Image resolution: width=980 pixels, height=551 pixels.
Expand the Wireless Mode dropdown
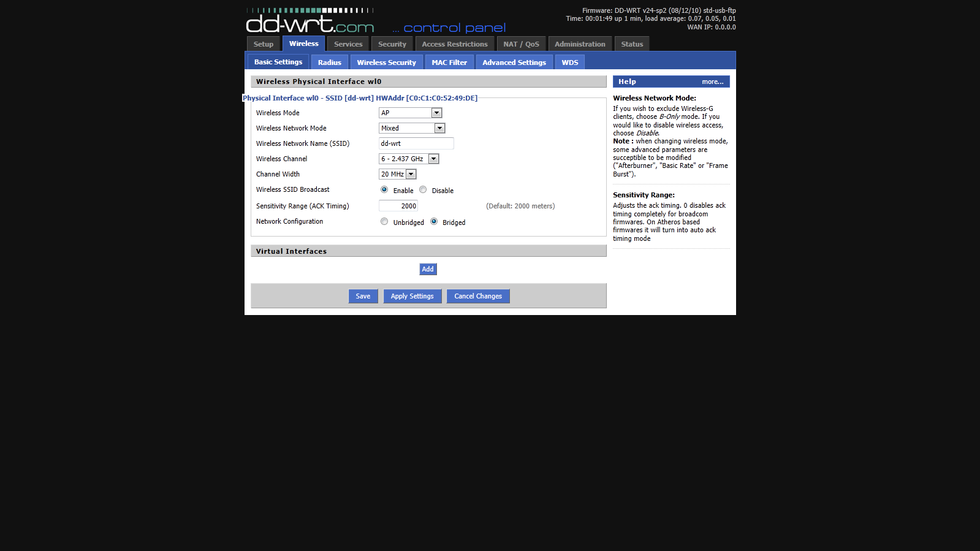tap(410, 113)
